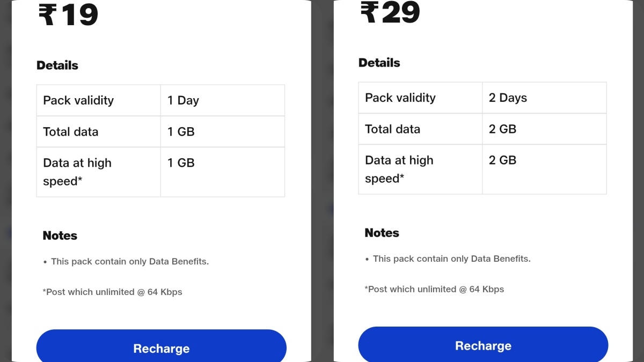This screenshot has width=644, height=362.
Task: Click the Notes heading on the ₹19 card
Action: coord(60,235)
